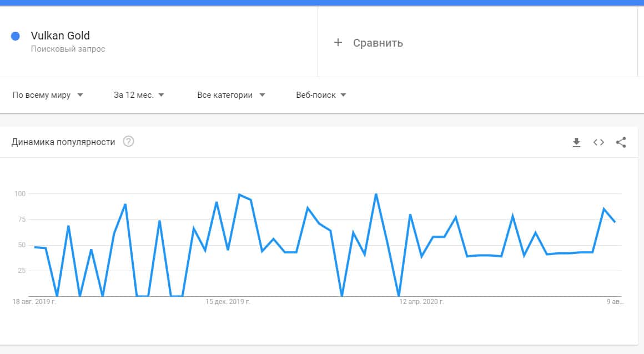Open the За 12 мес. period dropdown
644x354 pixels.
[x=139, y=95]
